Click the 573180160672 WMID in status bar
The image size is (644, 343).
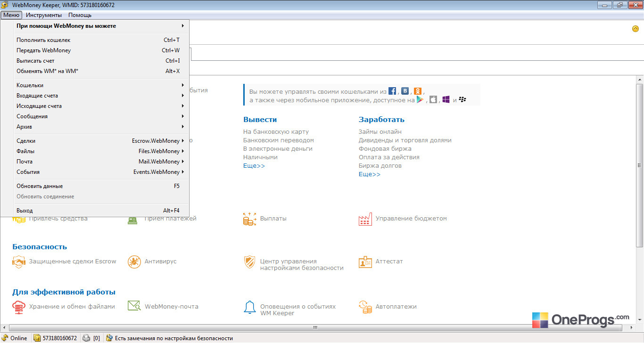[60, 338]
